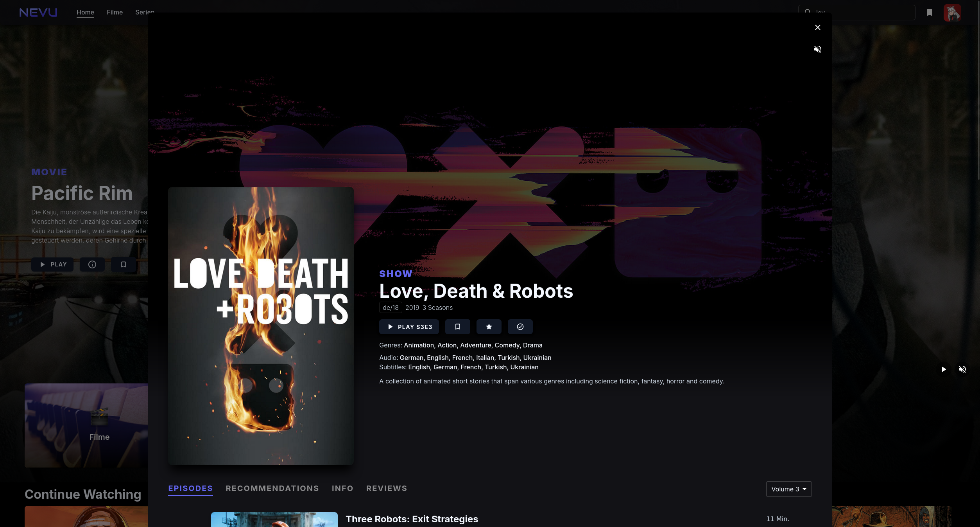This screenshot has height=527, width=980.
Task: Open the watchlist bookmark in top bar
Action: point(929,13)
